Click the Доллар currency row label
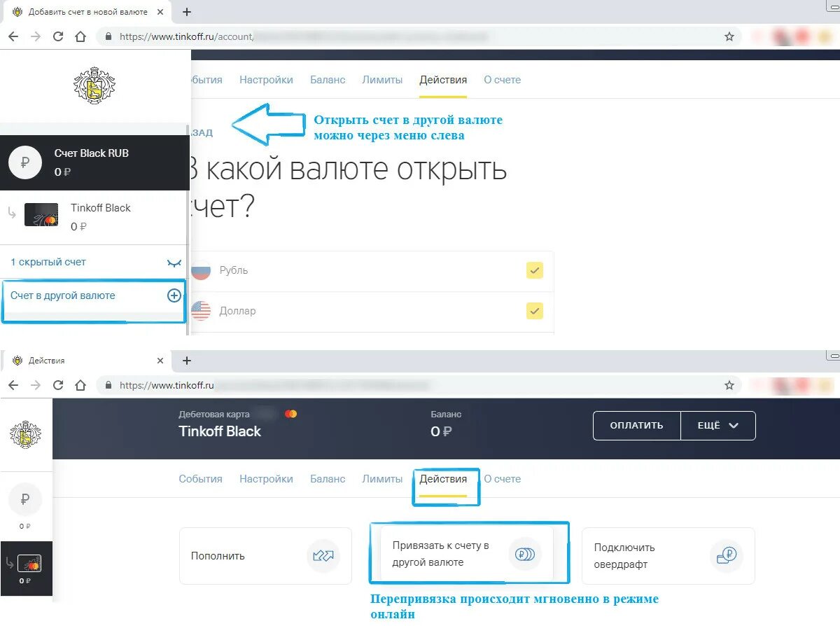This screenshot has width=840, height=626. [237, 311]
